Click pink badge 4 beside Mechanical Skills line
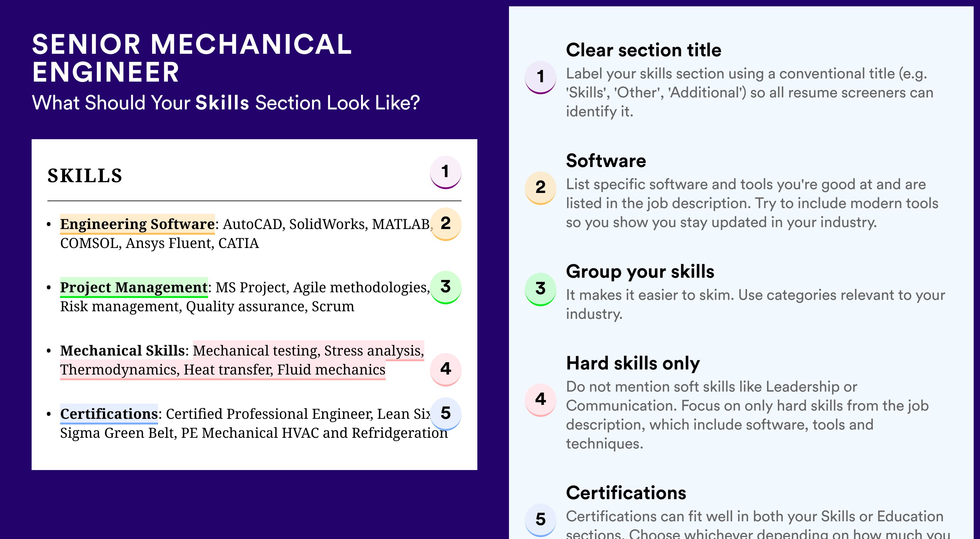 click(x=445, y=369)
